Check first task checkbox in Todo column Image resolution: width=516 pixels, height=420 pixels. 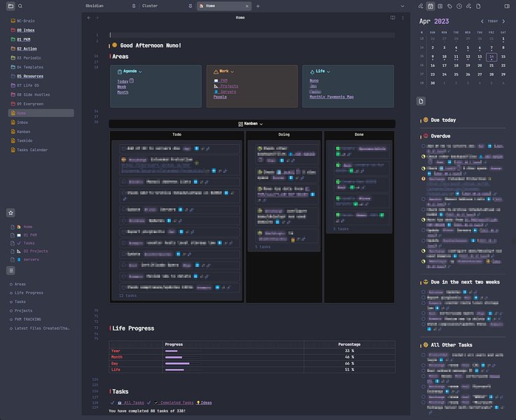point(124,148)
